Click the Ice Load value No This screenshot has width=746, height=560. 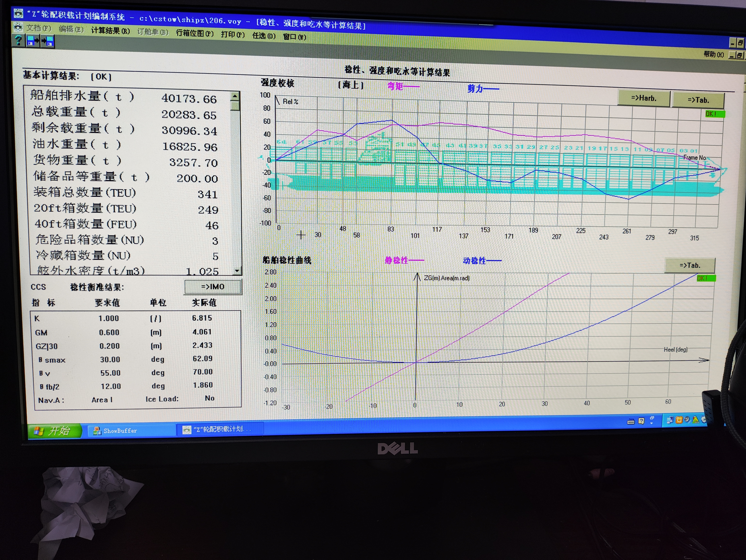210,398
